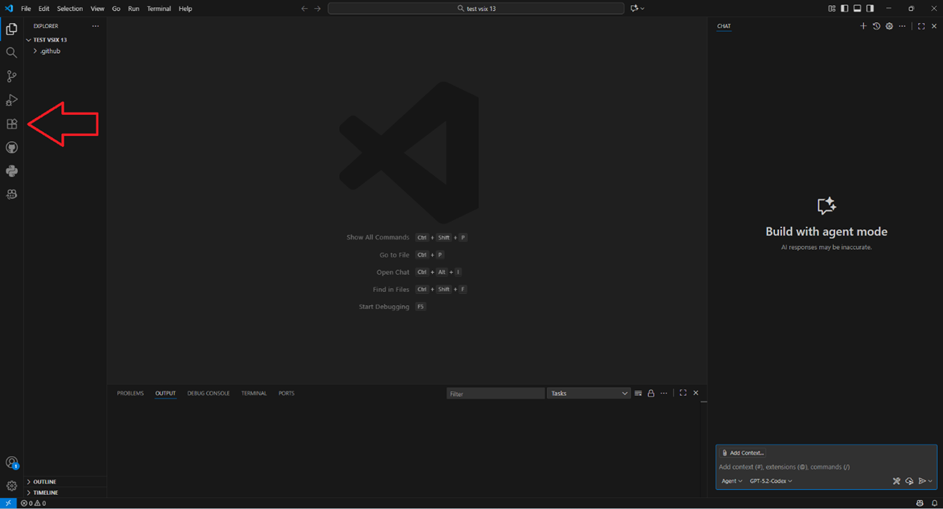Viewport: 943px width, 509px height.
Task: Close the bottom panel
Action: (x=696, y=393)
